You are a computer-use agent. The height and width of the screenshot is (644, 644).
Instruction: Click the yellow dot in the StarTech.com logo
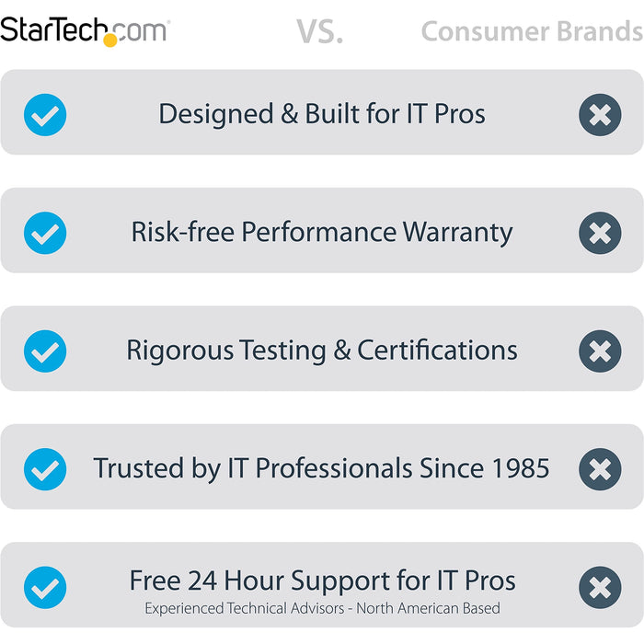click(x=111, y=40)
